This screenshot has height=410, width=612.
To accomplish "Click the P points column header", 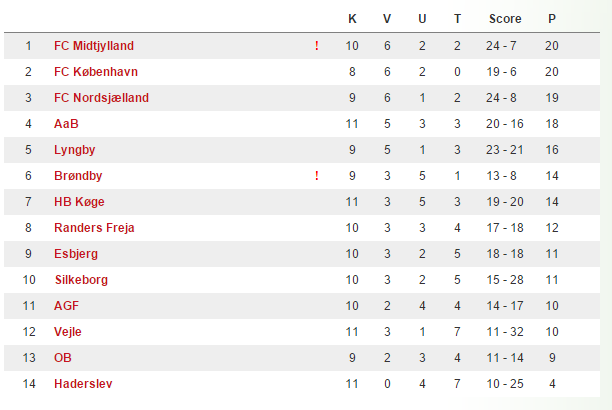I will 552,19.
